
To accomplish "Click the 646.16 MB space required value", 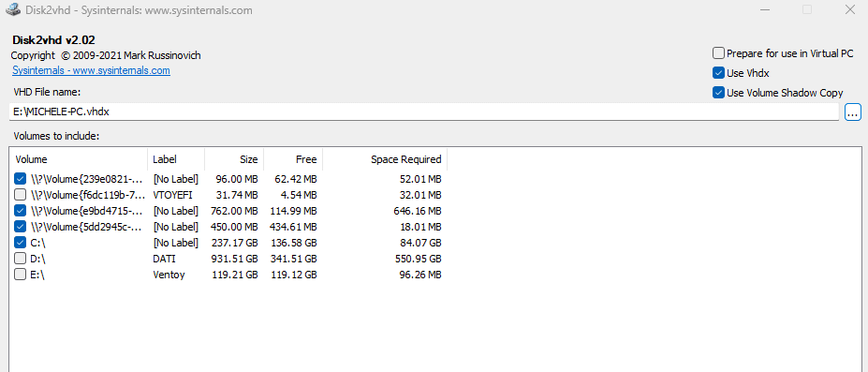I will click(418, 210).
